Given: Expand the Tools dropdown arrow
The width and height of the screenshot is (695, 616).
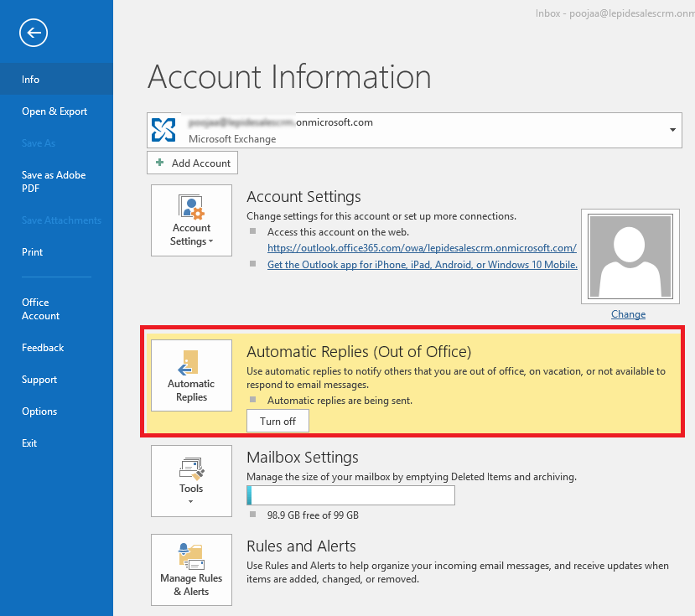Looking at the screenshot, I should (x=191, y=502).
